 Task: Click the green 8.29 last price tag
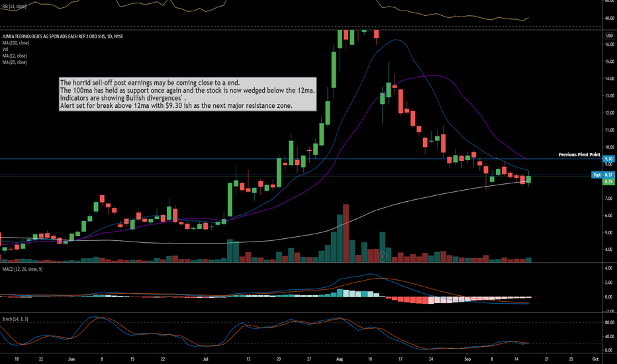coord(608,182)
